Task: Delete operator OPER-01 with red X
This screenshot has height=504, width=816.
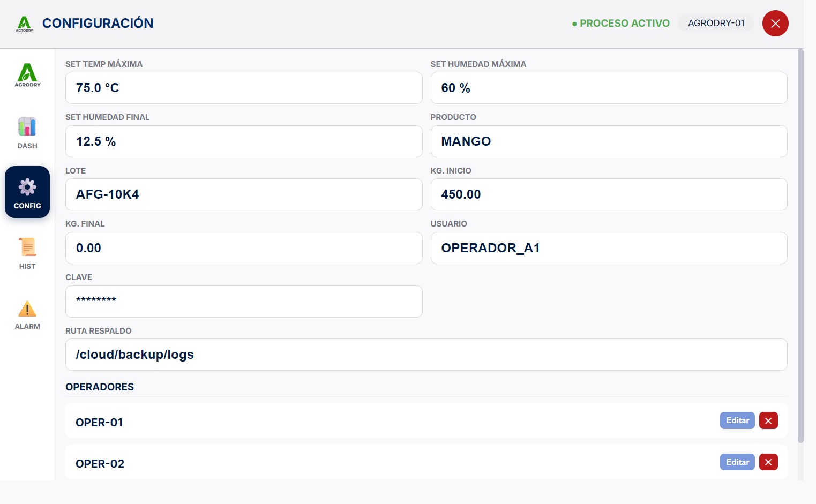Action: pos(768,420)
